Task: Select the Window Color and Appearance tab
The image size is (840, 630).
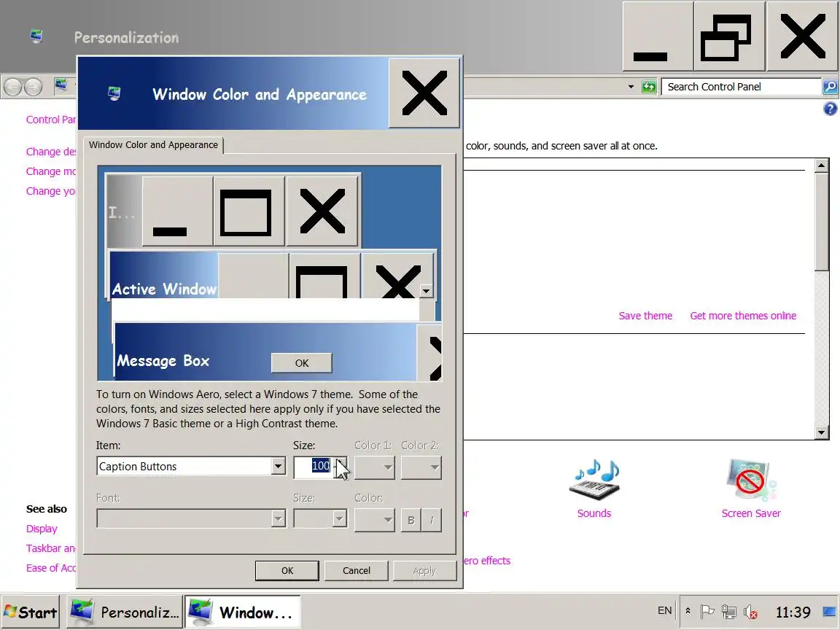Action: (x=153, y=144)
